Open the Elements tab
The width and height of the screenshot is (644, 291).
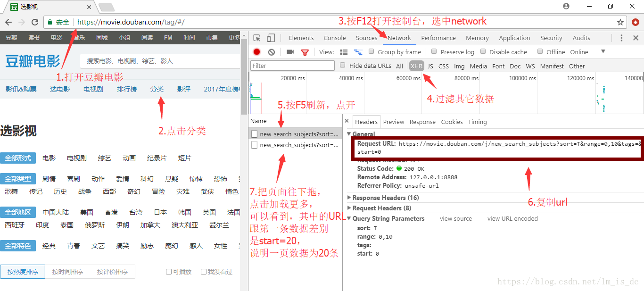click(301, 38)
